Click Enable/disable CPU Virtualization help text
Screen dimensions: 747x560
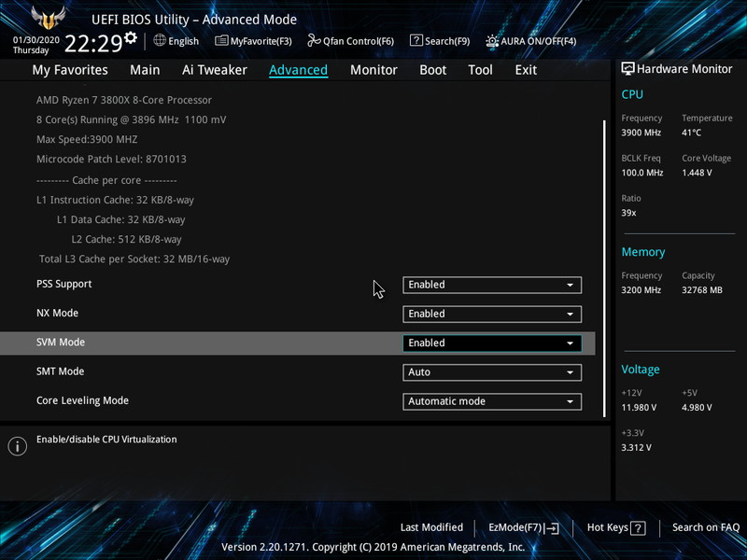click(x=106, y=439)
